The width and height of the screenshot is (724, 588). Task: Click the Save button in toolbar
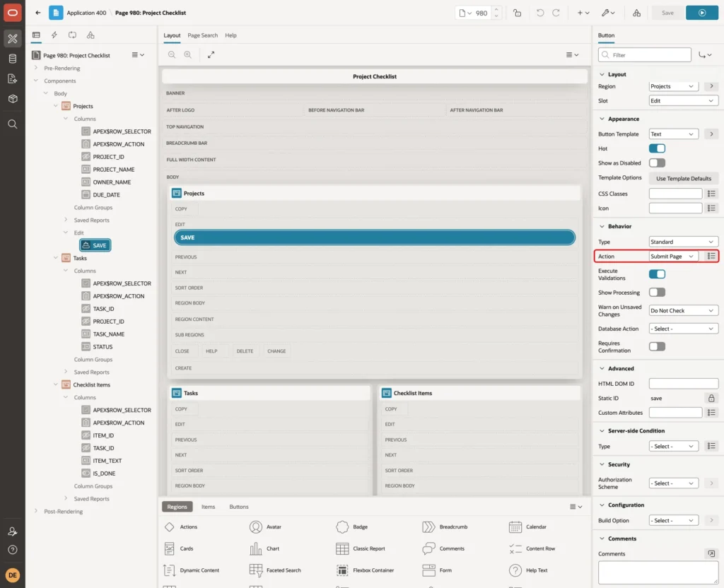point(667,13)
